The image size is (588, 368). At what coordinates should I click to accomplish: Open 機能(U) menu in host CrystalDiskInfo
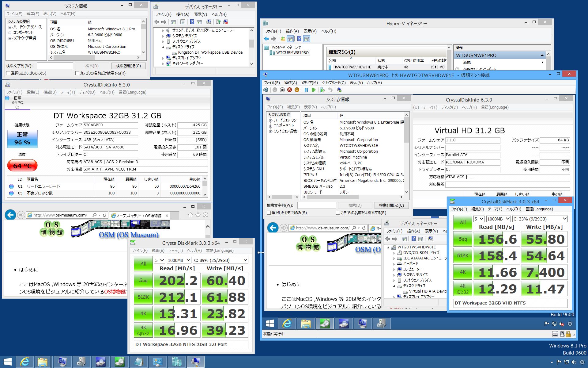point(50,92)
